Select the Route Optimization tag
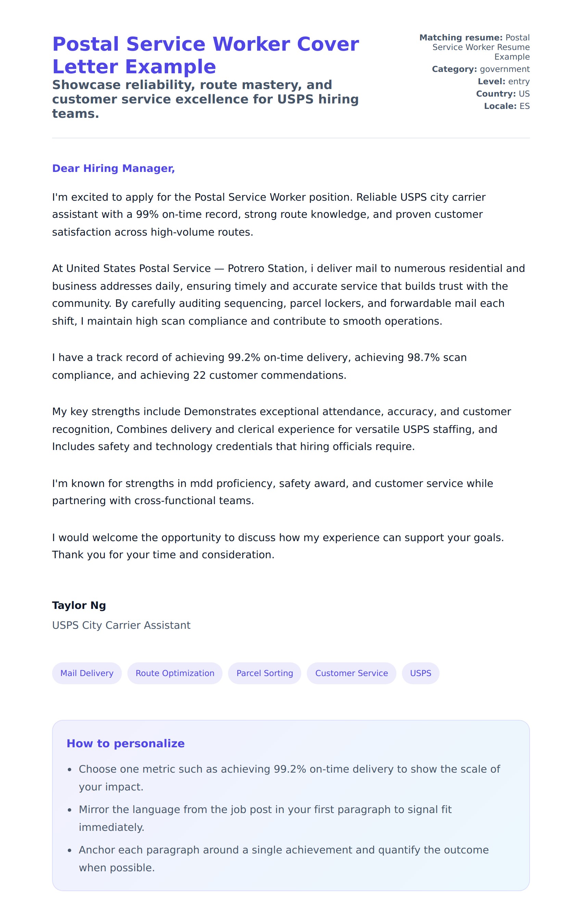Viewport: 582px width, 924px height. (x=175, y=673)
